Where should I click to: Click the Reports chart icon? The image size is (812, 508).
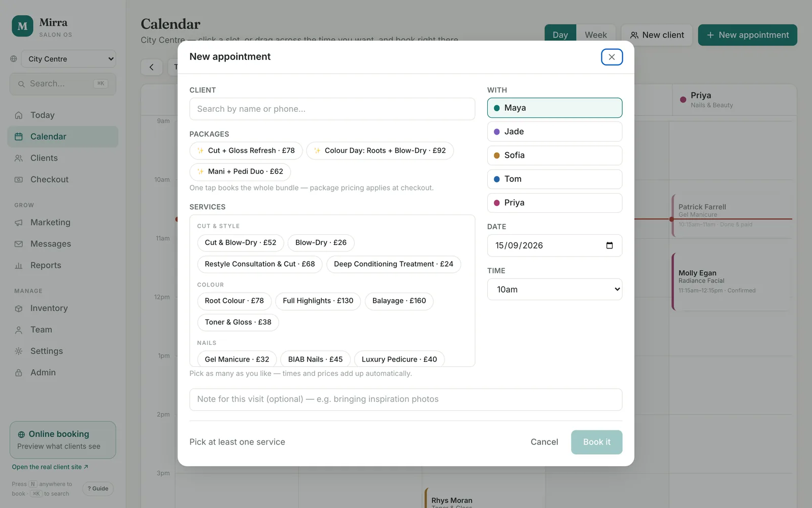tap(19, 265)
